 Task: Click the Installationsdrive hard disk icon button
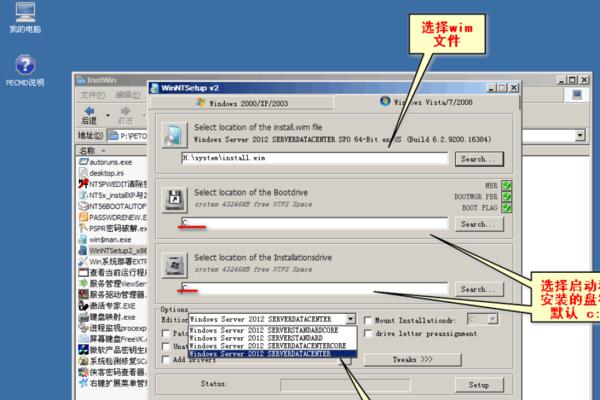click(174, 265)
